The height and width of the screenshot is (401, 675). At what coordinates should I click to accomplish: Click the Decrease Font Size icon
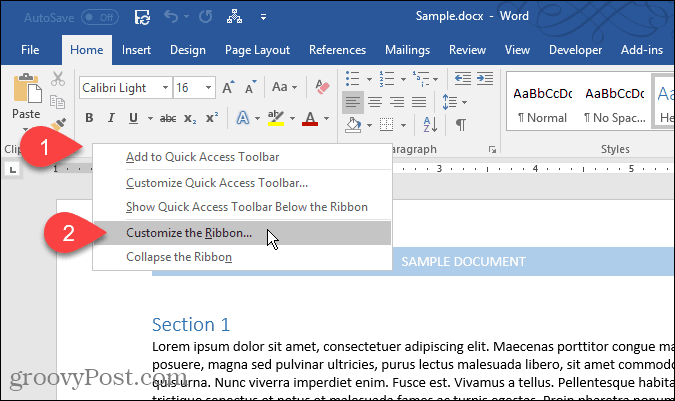250,87
